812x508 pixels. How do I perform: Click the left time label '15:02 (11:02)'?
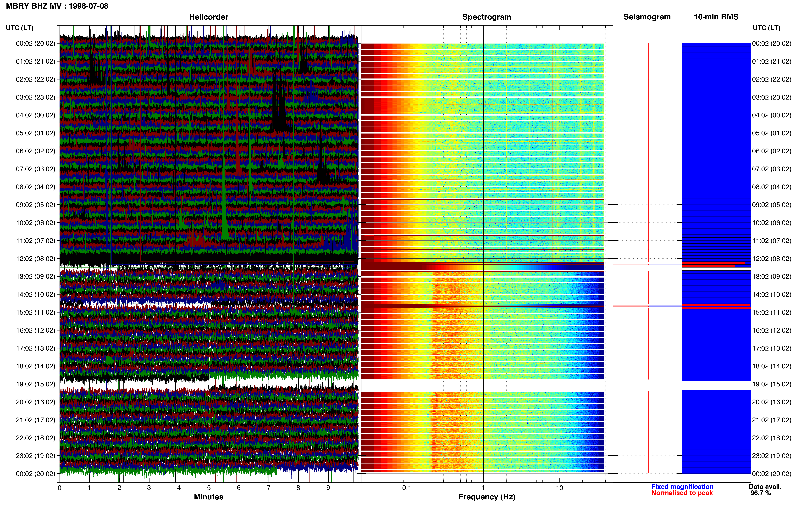click(x=35, y=313)
